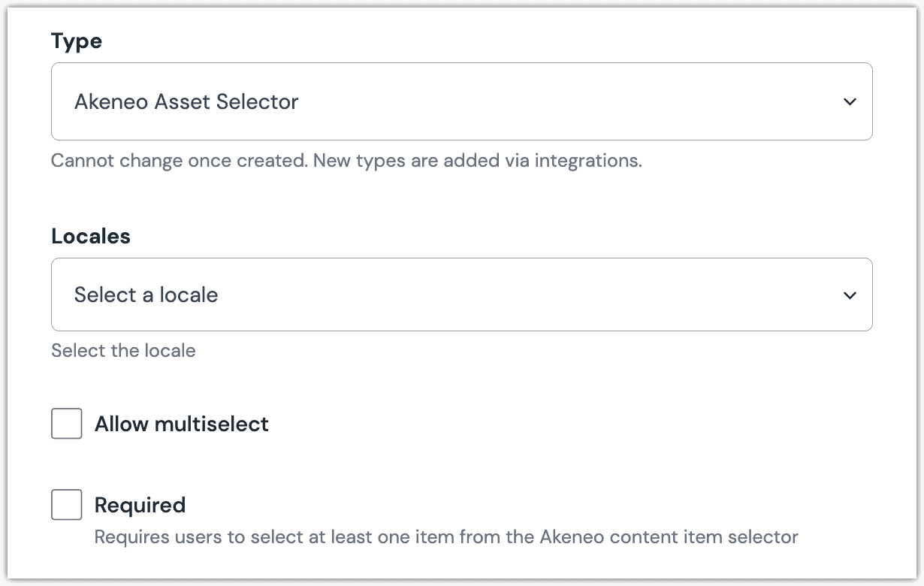
Task: Enable the Required checkbox
Action: pyautogui.click(x=67, y=504)
